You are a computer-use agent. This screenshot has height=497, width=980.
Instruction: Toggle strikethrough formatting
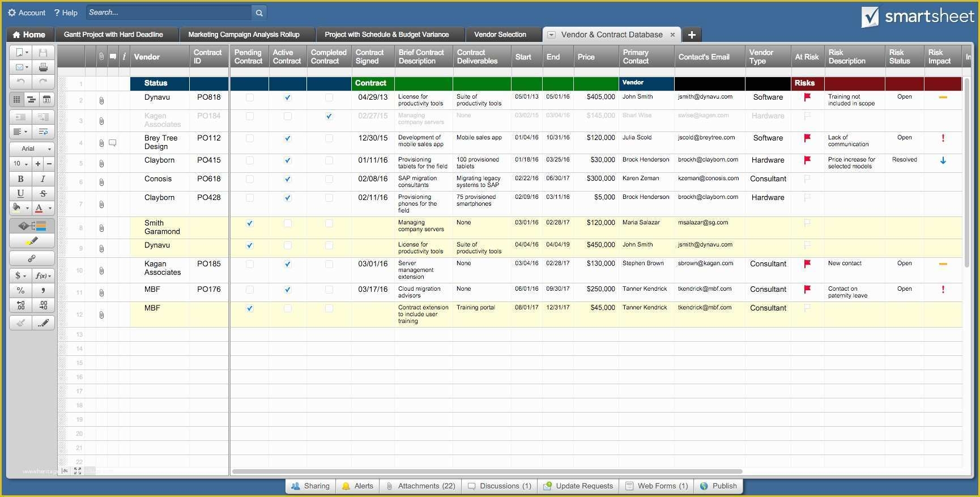[x=43, y=193]
